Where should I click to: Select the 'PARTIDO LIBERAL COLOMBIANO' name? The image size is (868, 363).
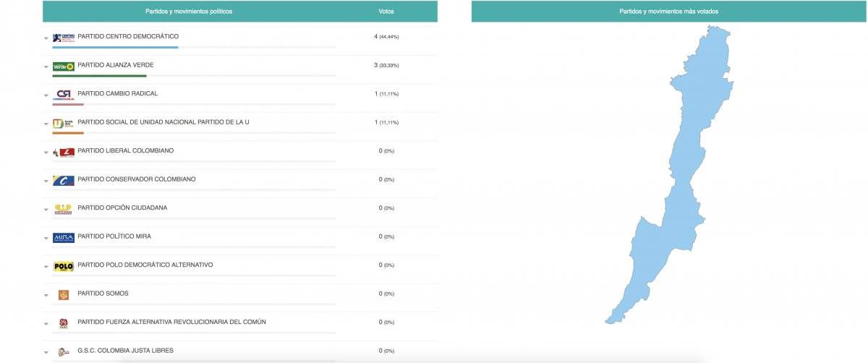pyautogui.click(x=126, y=150)
